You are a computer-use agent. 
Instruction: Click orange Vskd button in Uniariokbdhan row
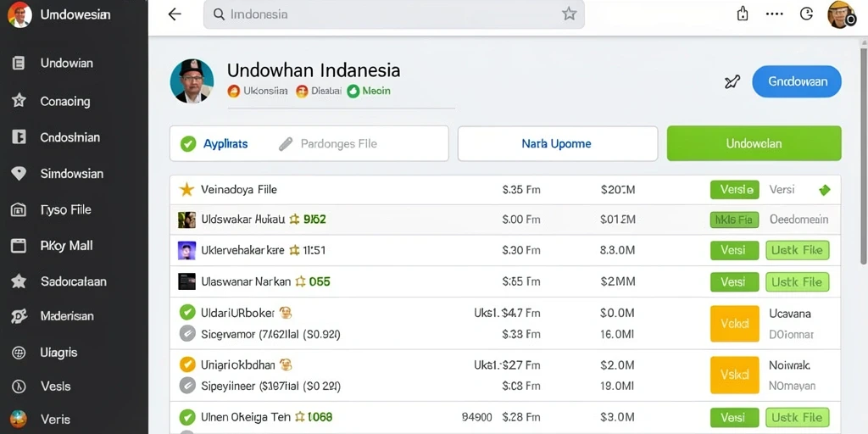coord(735,375)
